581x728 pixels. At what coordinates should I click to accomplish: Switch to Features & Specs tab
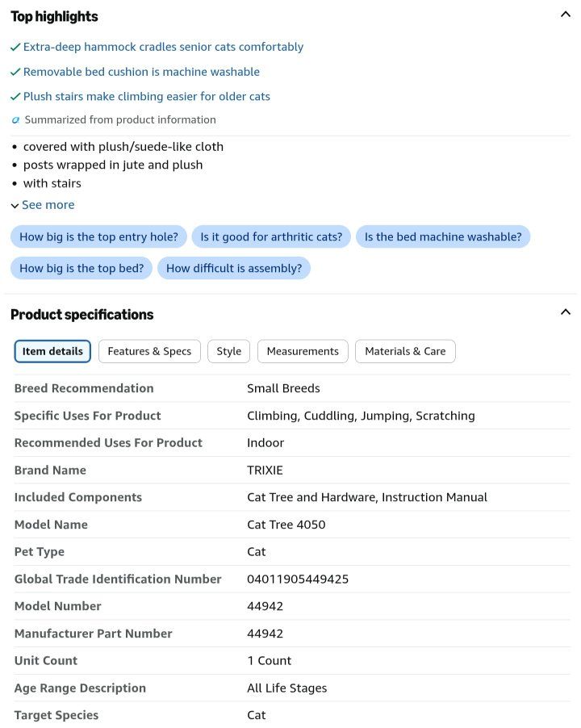[149, 351]
